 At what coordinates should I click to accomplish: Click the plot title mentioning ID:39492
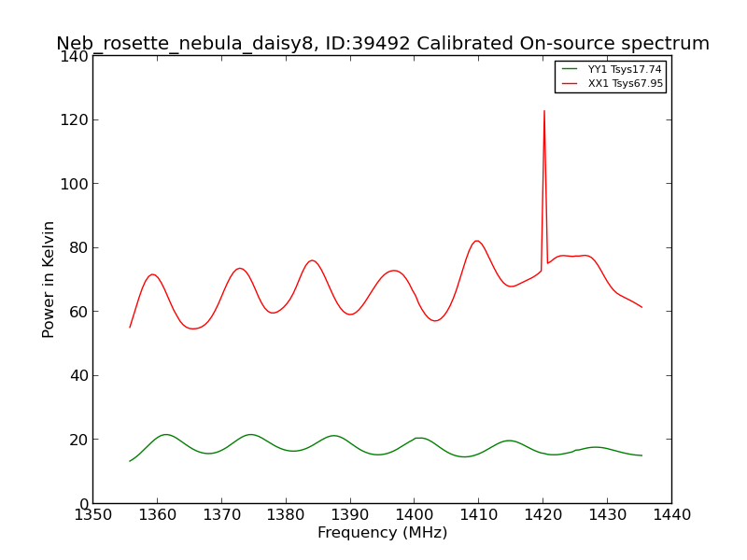[x=383, y=43]
